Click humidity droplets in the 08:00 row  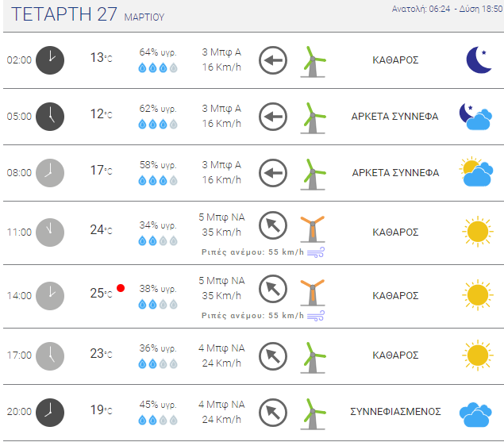click(x=158, y=181)
